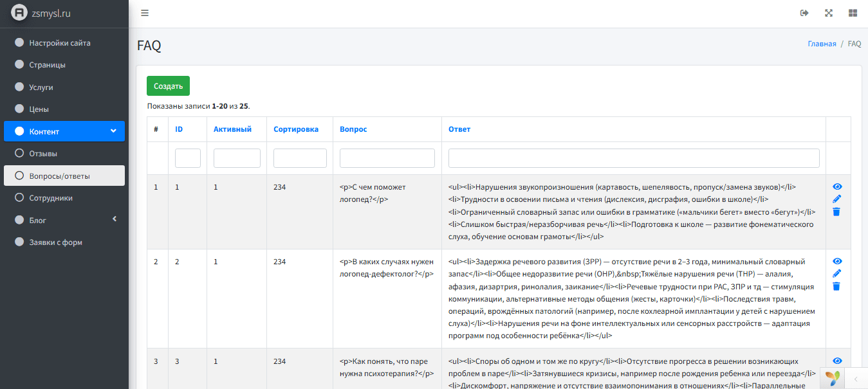Sort table by Сортировка column header
The image size is (868, 389).
(x=296, y=129)
